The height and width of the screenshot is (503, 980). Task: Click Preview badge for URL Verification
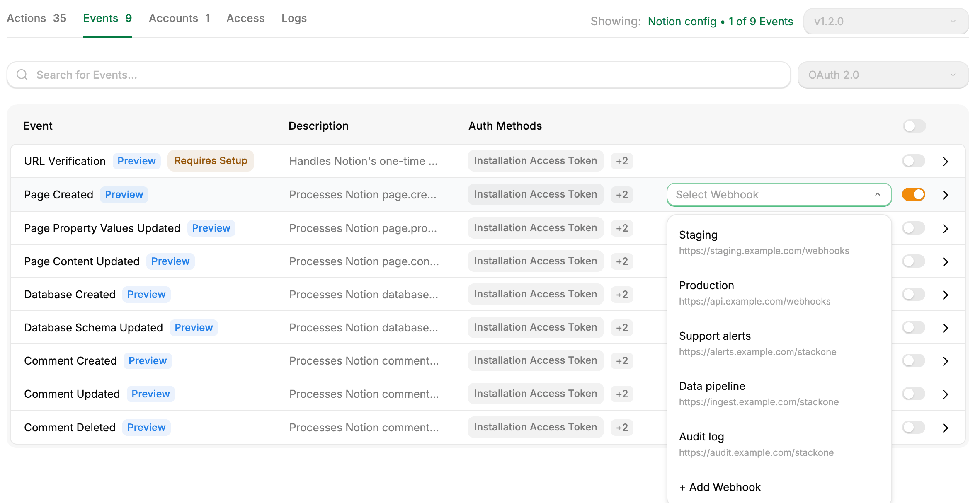click(x=136, y=161)
